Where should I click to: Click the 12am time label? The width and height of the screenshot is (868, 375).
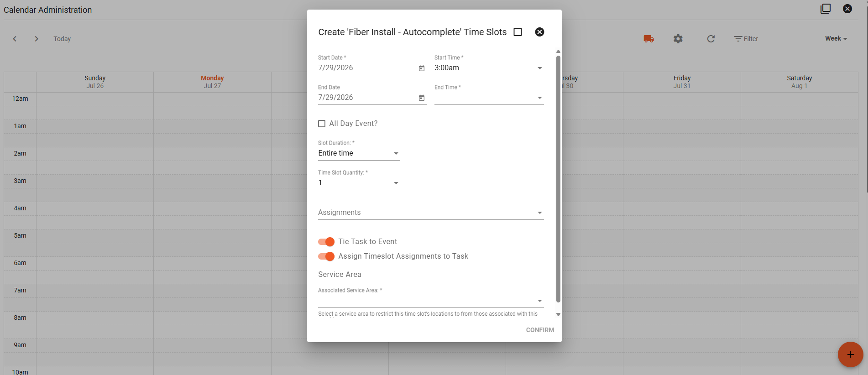pyautogui.click(x=20, y=99)
